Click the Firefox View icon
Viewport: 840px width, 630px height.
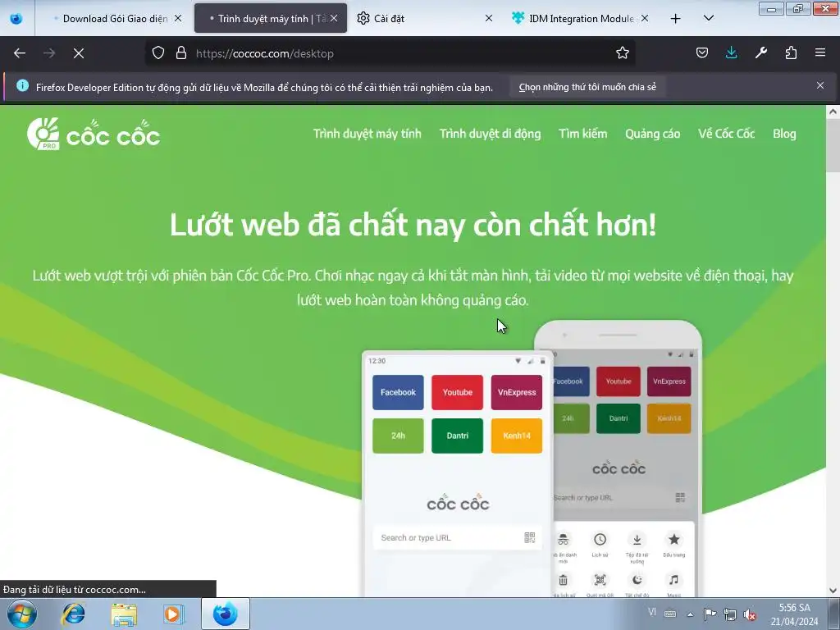pyautogui.click(x=16, y=18)
